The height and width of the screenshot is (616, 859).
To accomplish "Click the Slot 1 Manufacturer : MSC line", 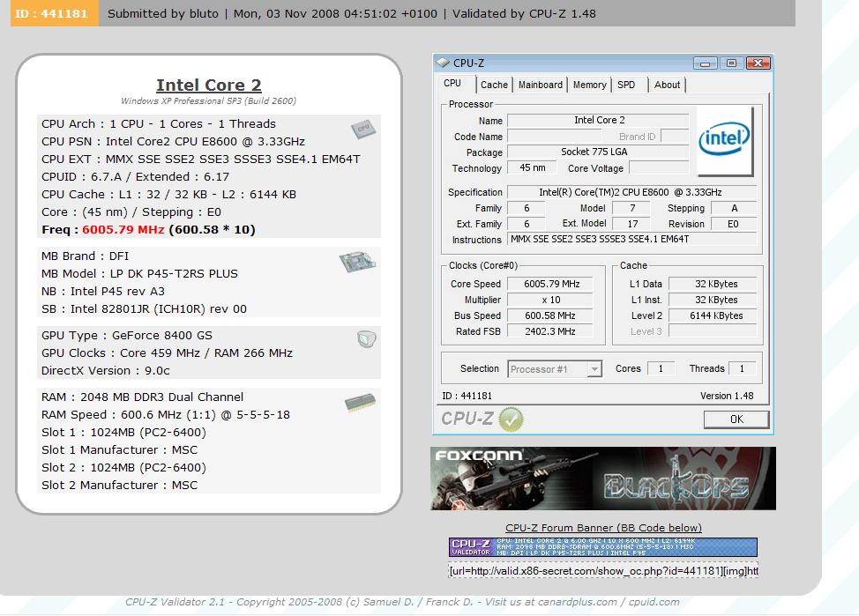I will coord(119,450).
